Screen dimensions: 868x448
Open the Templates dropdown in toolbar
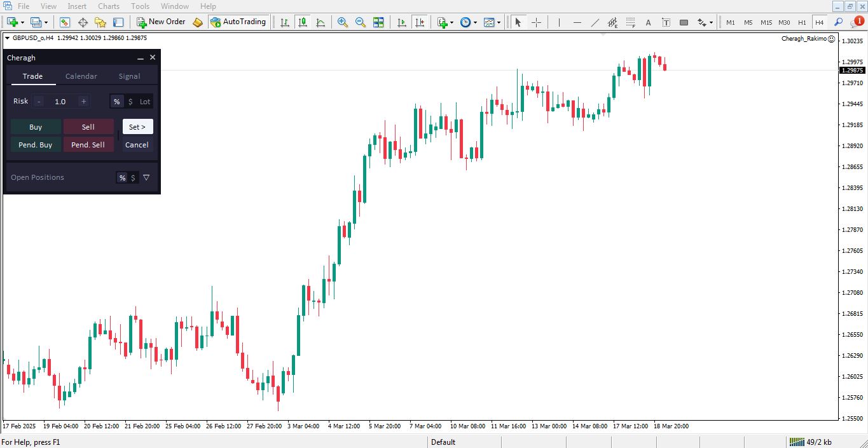point(489,22)
